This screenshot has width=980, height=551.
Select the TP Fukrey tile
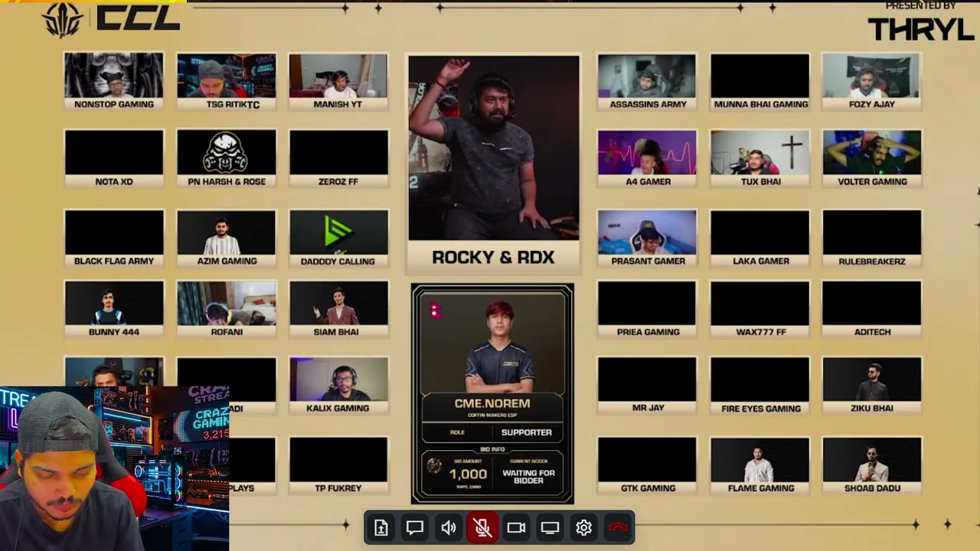338,465
